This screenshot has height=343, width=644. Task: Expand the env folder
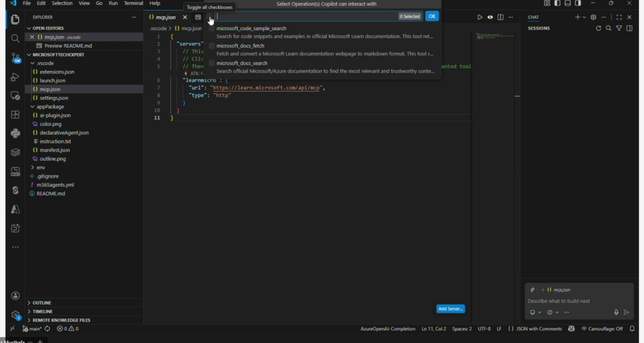tap(40, 168)
